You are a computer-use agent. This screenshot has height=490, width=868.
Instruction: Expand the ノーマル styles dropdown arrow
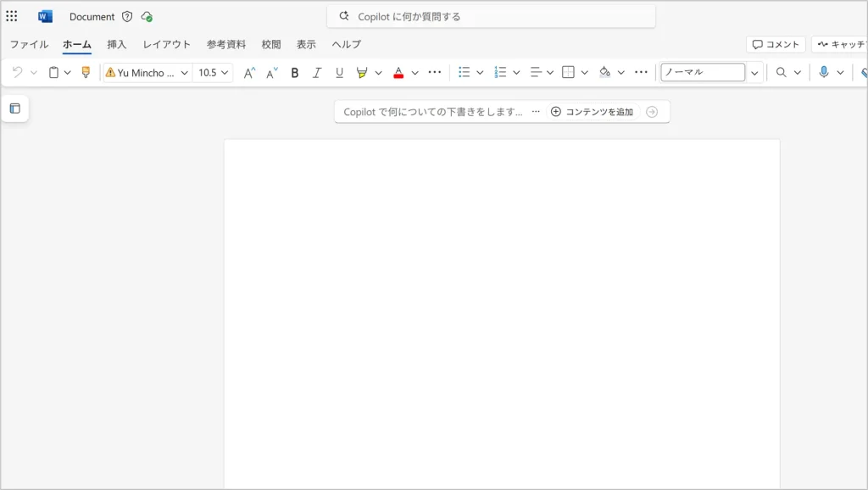[x=754, y=73]
